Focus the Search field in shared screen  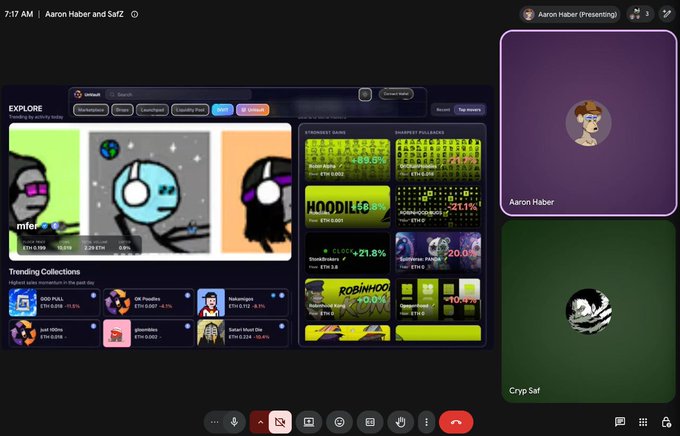click(x=179, y=94)
